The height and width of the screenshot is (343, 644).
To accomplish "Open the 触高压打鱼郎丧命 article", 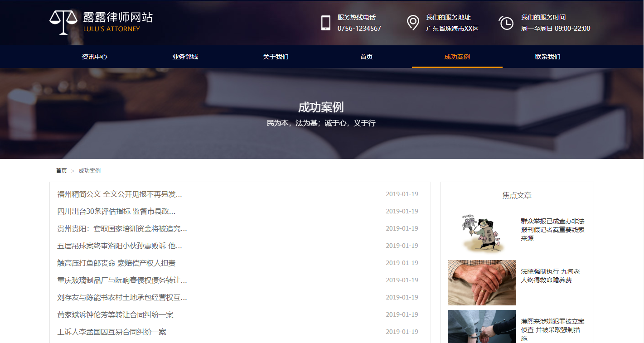I will click(116, 263).
